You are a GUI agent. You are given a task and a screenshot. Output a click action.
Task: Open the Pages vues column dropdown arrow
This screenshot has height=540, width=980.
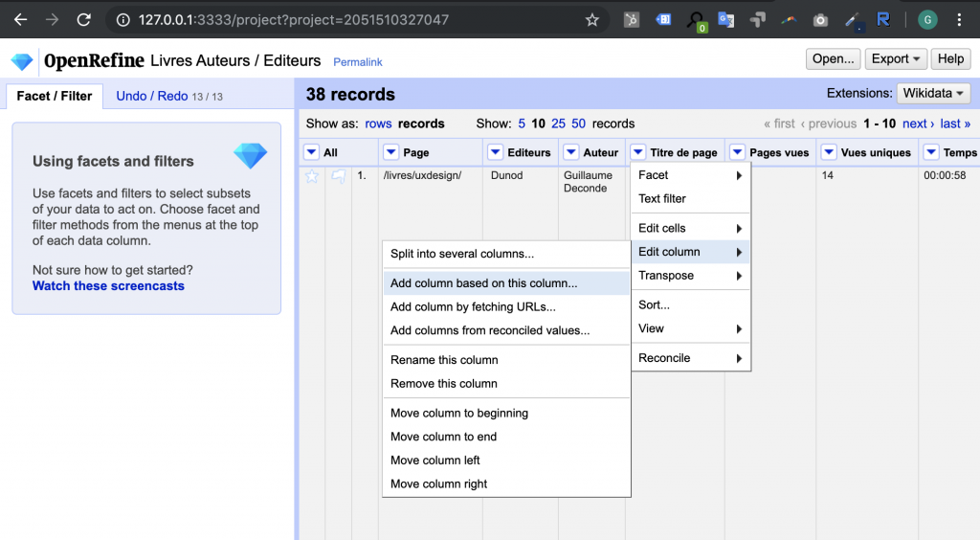coord(737,152)
